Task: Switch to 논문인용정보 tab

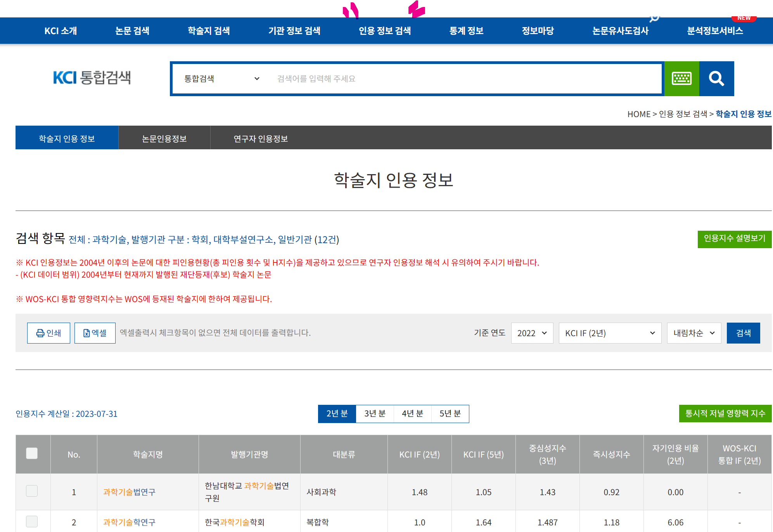Action: click(164, 138)
